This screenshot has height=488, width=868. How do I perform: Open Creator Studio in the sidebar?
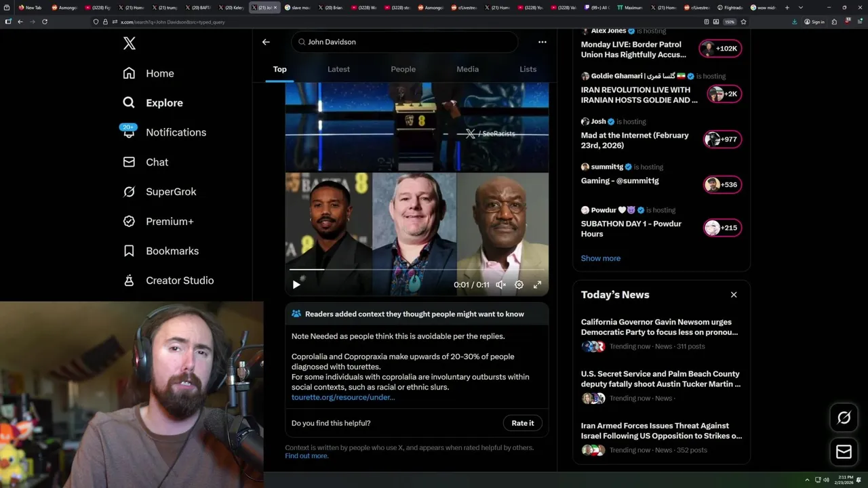168,281
